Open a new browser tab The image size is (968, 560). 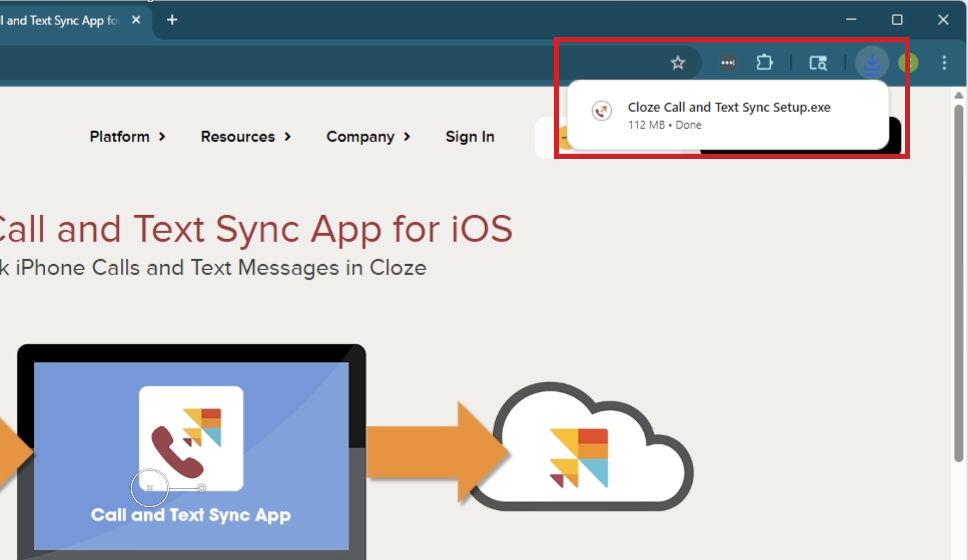172,20
